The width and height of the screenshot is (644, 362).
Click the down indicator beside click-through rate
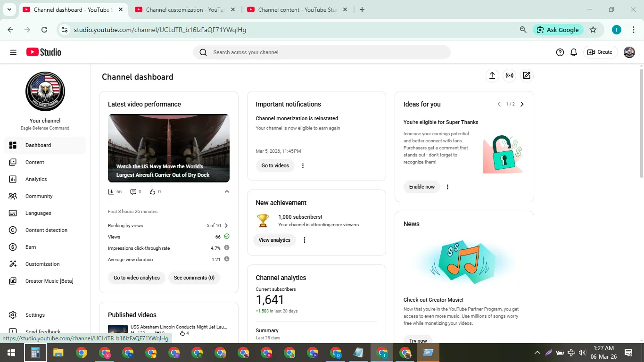pos(227,247)
